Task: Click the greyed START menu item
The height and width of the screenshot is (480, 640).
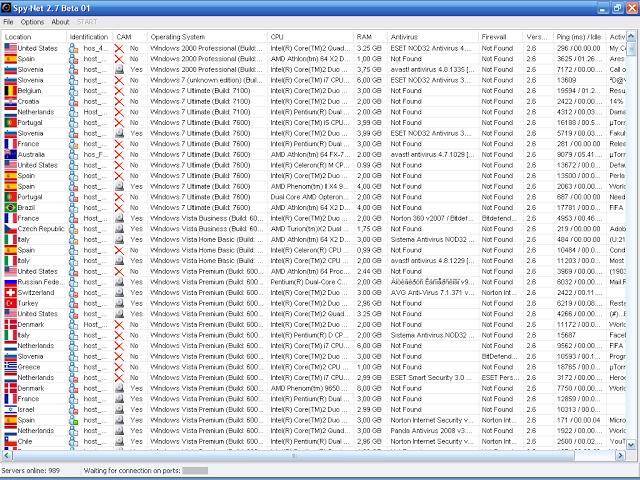Action: click(x=87, y=22)
